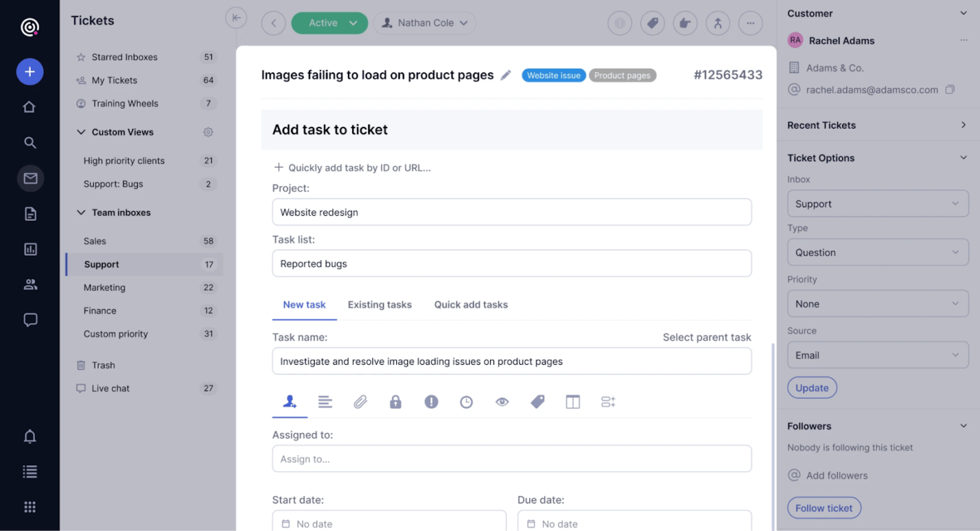Open reports chart icon in sidebar
The width and height of the screenshot is (980, 531).
pos(30,249)
